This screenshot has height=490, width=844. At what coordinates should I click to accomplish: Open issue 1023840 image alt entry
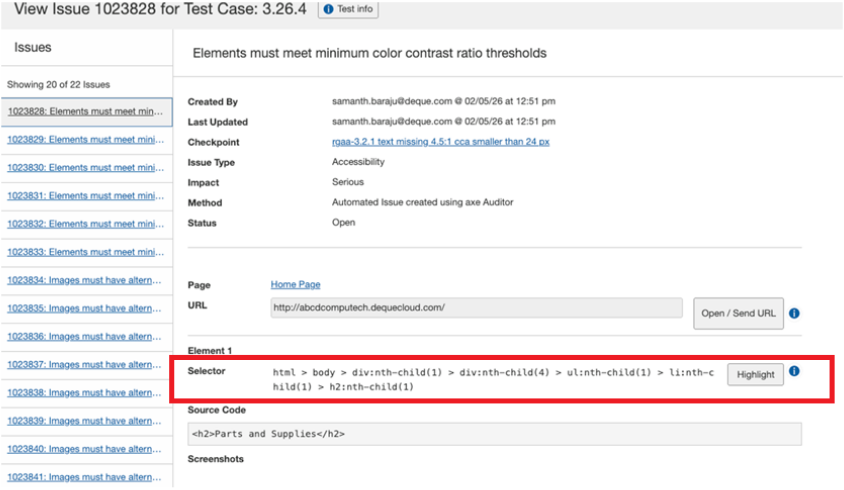tap(85, 449)
